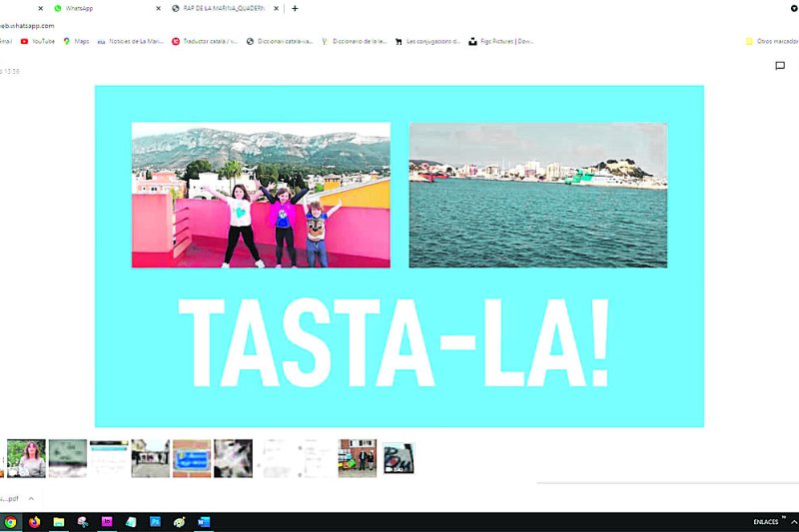The image size is (799, 532).
Task: Switch to the RAP DE LA MARINA tab
Action: pyautogui.click(x=224, y=8)
